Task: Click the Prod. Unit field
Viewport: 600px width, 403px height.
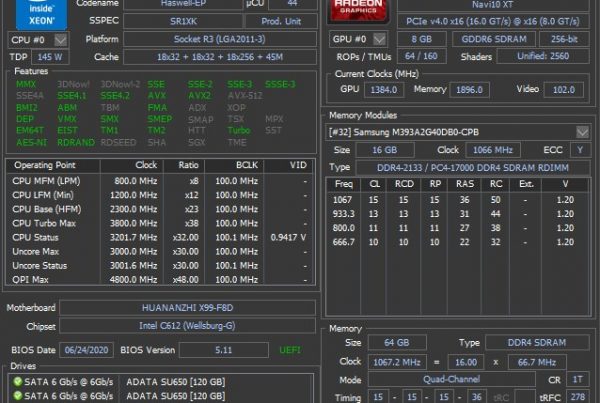Action: click(x=281, y=21)
